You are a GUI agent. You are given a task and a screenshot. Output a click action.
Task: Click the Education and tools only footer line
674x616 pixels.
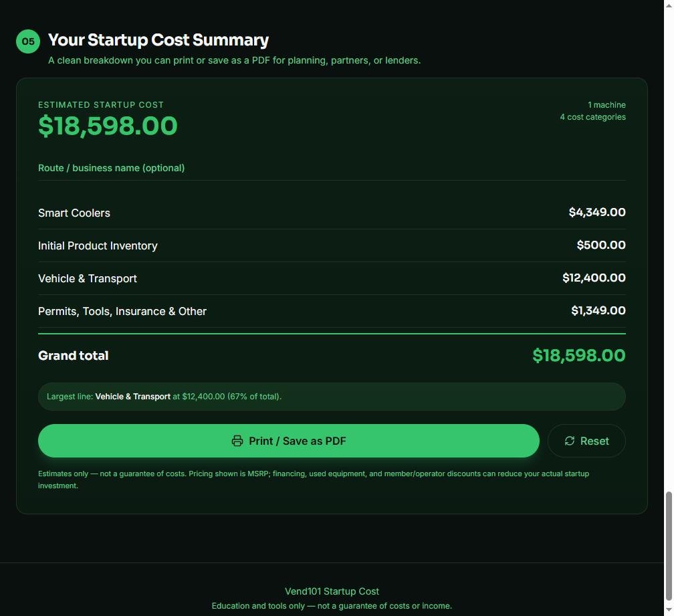[332, 606]
